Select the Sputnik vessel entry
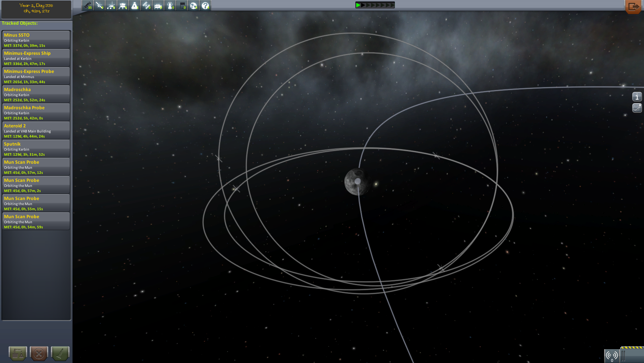Image resolution: width=644 pixels, height=363 pixels. (x=36, y=148)
